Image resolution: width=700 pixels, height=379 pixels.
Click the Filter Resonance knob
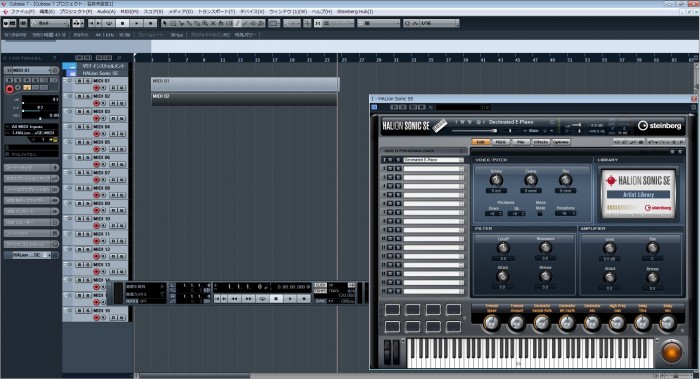click(545, 248)
